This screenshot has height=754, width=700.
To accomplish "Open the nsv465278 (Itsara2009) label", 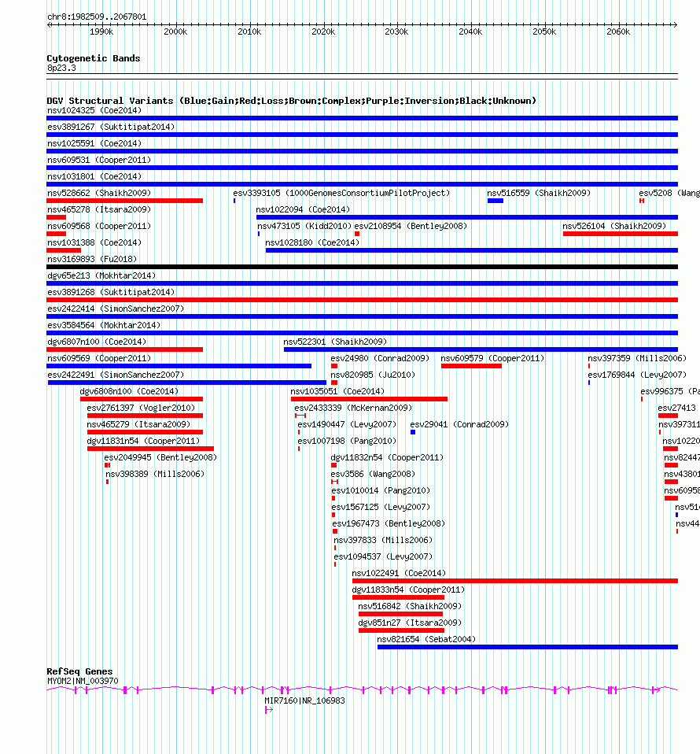I will pyautogui.click(x=99, y=209).
